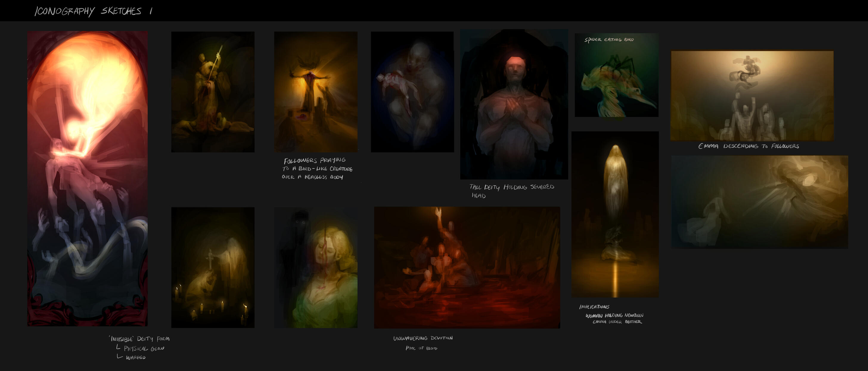Click the 'Spider eating bird' label text

tap(609, 40)
